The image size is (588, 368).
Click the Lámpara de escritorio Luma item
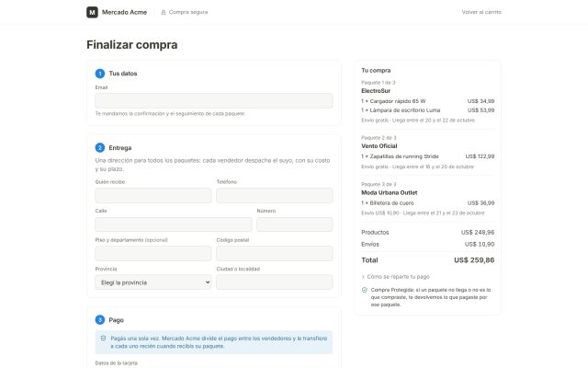click(401, 110)
